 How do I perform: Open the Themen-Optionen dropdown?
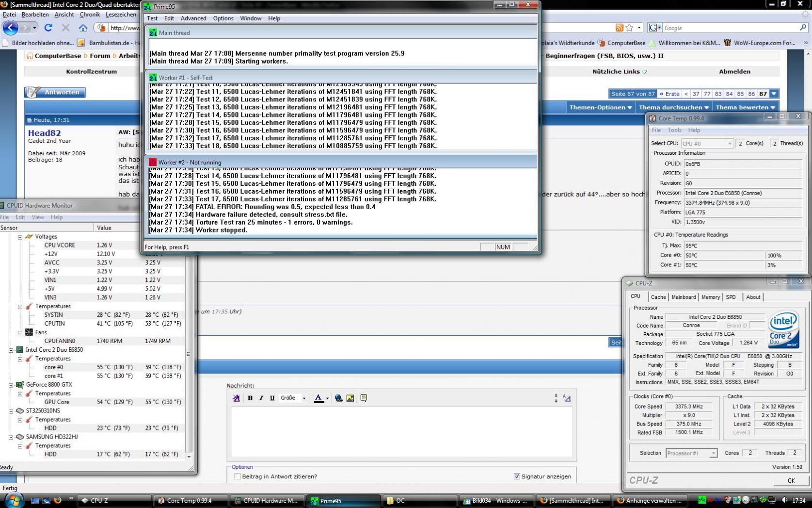[x=600, y=107]
